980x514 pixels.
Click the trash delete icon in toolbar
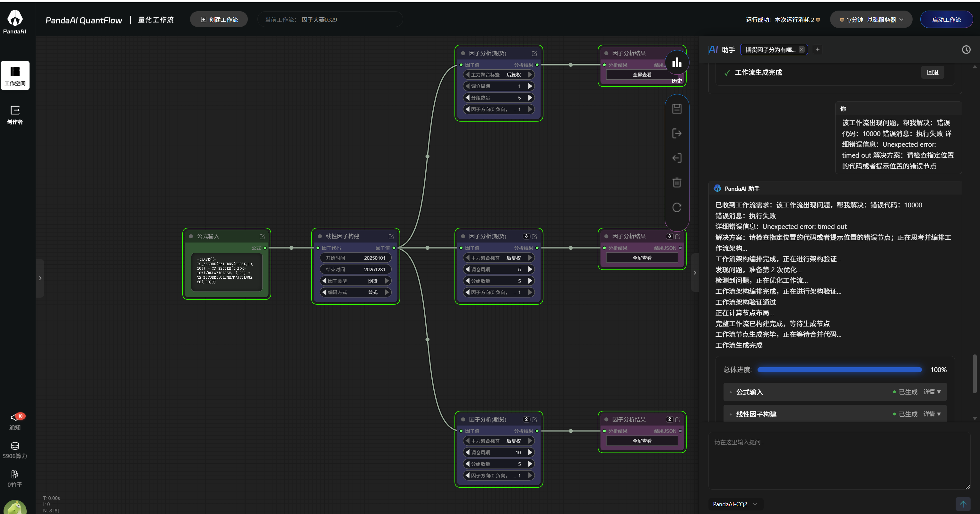676,183
